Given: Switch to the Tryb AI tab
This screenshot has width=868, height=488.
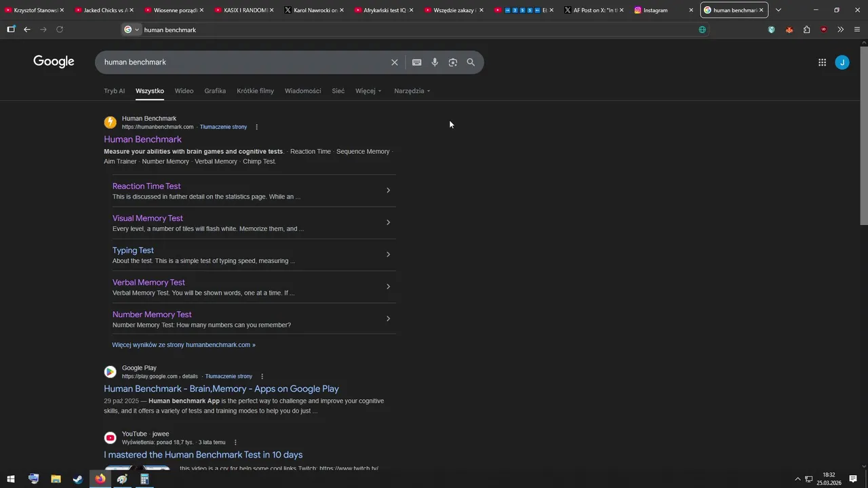Looking at the screenshot, I should pos(114,91).
